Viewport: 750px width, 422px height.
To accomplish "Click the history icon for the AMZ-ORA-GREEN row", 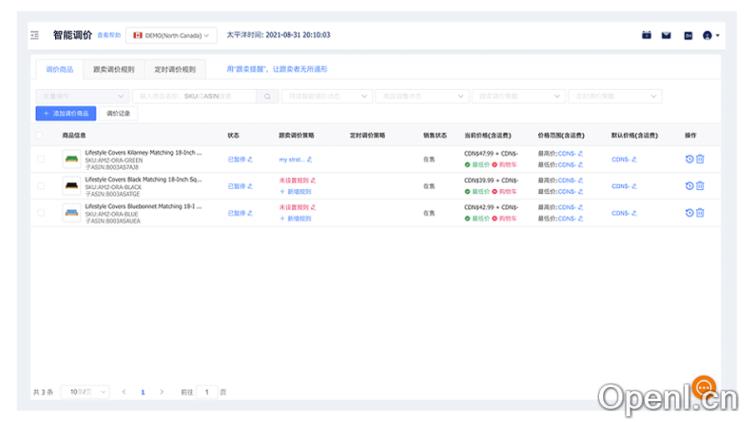I will [689, 159].
